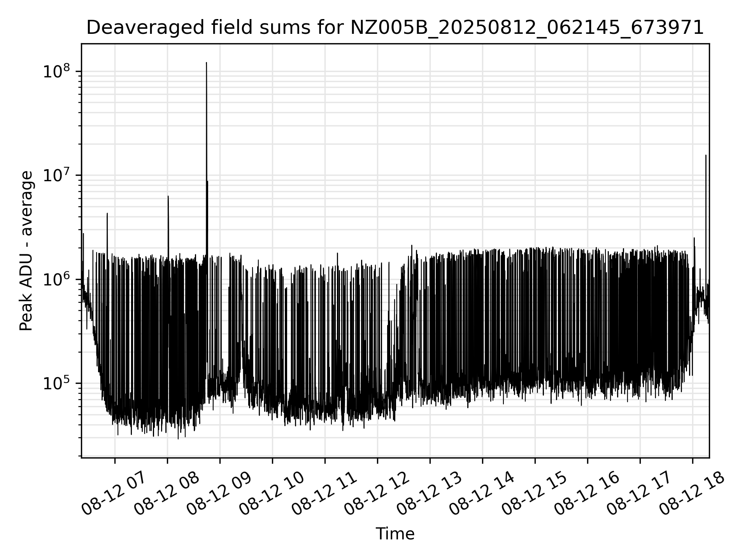Click the spike peak at the far right edge
Viewport: 747px width, 560px height.
coord(705,156)
